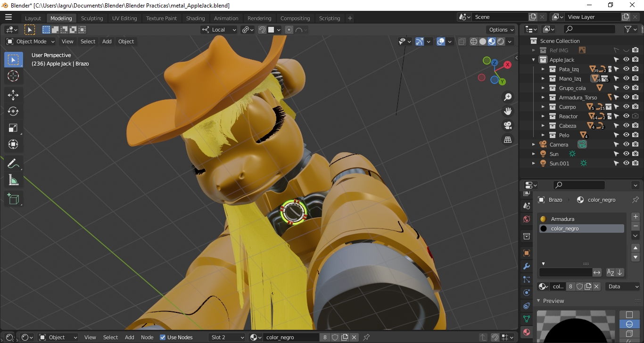Open the Object Constraints properties tab
Viewport: 644px width, 343px height.
point(527,306)
